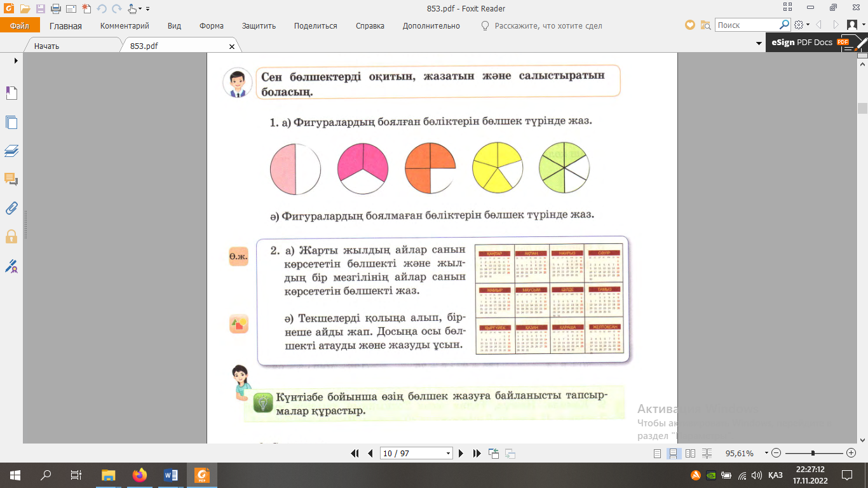The image size is (868, 488).
Task: Open the Форма ribbon tab
Action: (x=212, y=26)
